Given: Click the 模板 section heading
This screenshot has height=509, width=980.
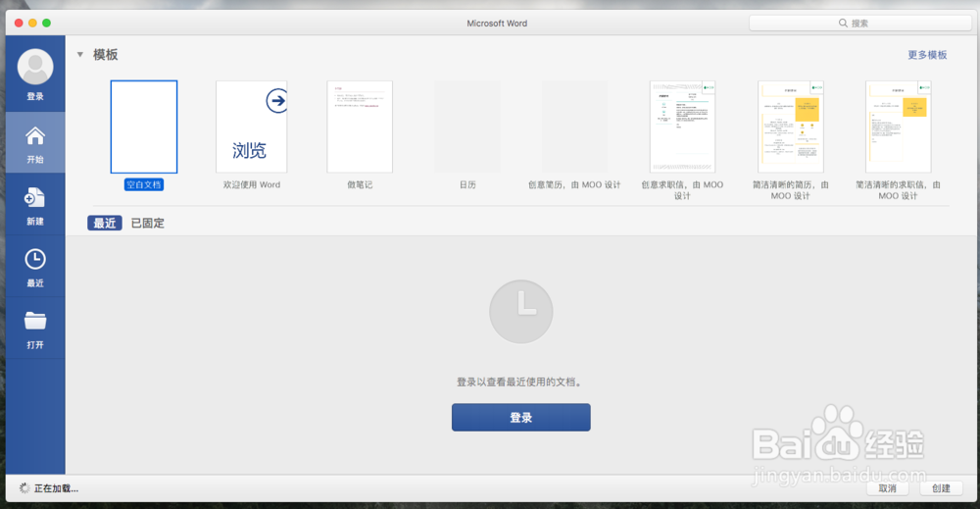Looking at the screenshot, I should (x=105, y=55).
